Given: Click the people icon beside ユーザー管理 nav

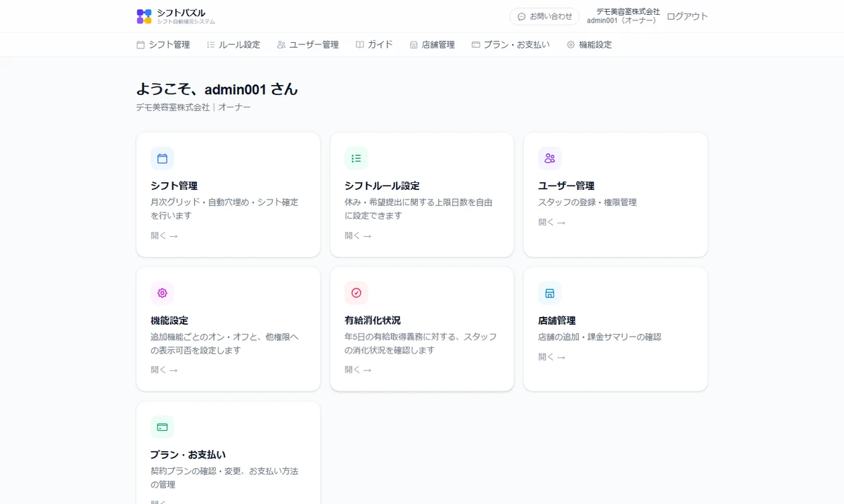Looking at the screenshot, I should click(x=281, y=44).
